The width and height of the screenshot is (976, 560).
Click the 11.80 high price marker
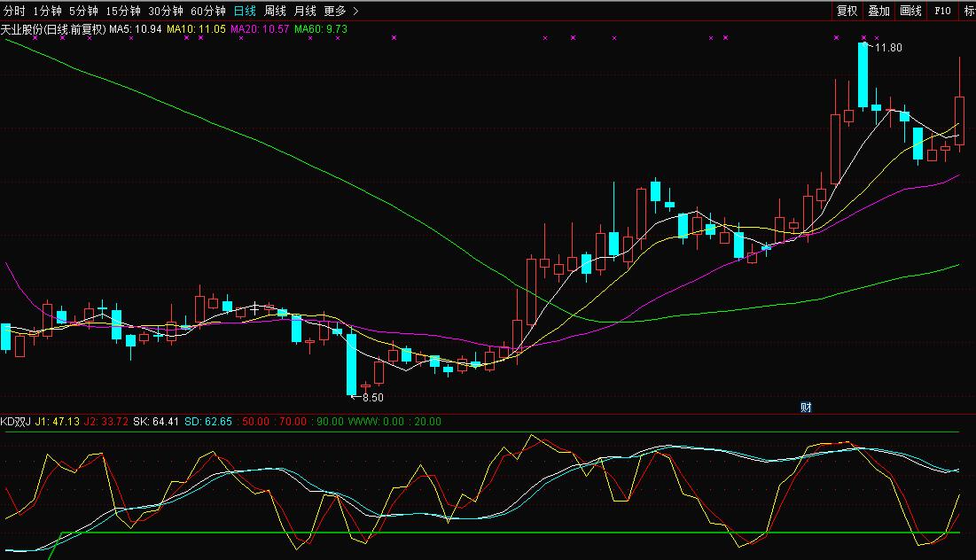point(888,48)
